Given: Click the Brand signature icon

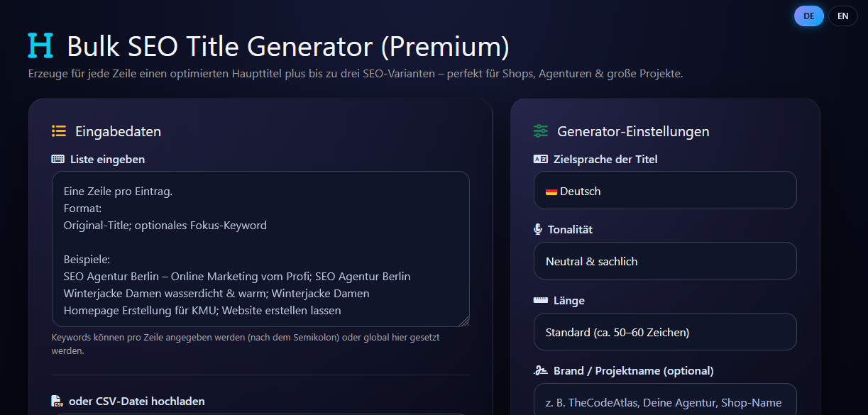Looking at the screenshot, I should pyautogui.click(x=540, y=371).
